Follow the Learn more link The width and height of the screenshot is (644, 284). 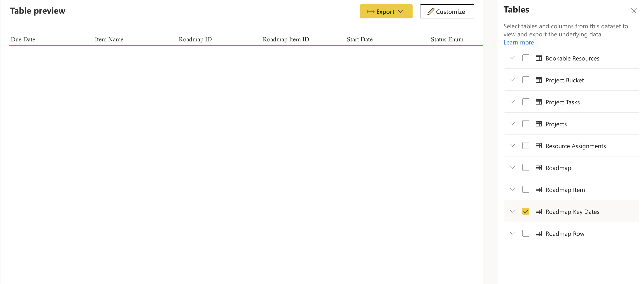518,42
